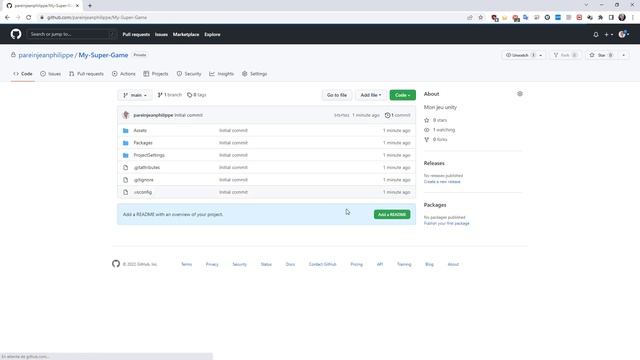This screenshot has width=640, height=360.
Task: Open the 1 commit history link
Action: (398, 115)
